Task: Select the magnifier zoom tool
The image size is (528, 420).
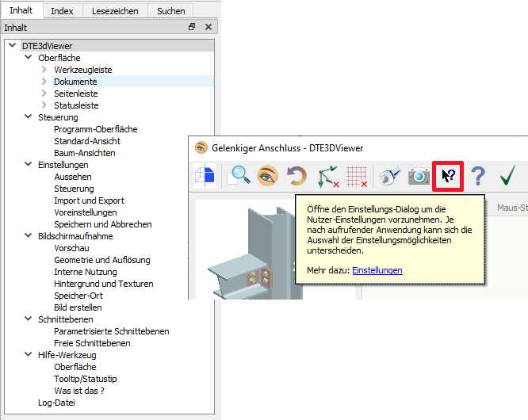Action: point(239,176)
